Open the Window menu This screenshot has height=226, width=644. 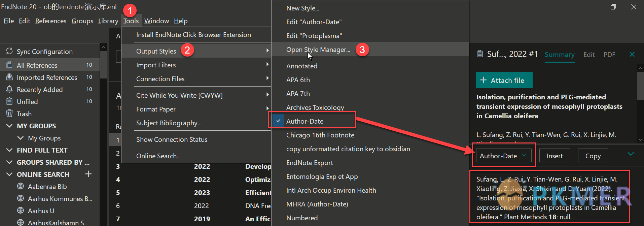pyautogui.click(x=156, y=21)
